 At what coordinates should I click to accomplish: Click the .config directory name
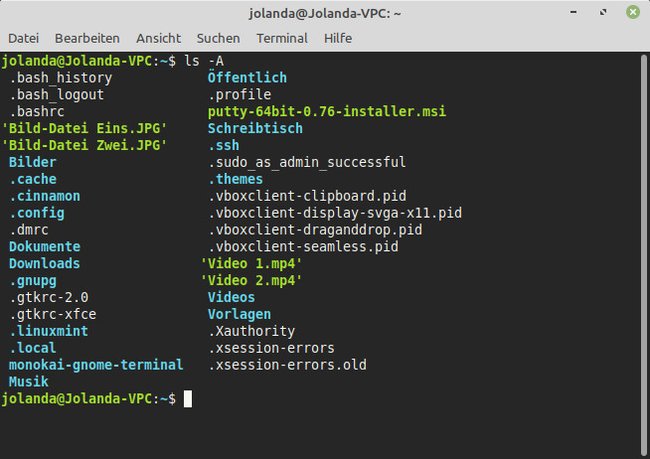[x=36, y=213]
